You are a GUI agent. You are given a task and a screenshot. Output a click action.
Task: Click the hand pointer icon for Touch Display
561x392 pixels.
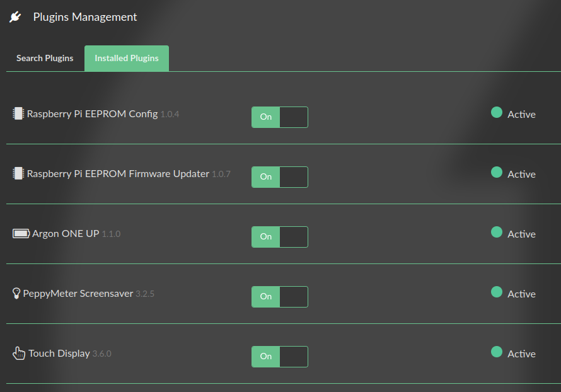click(x=19, y=354)
